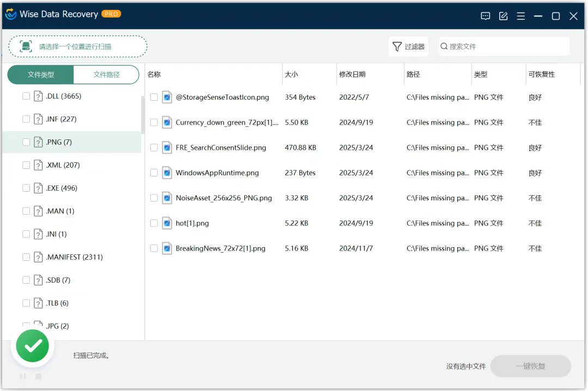The image size is (588, 391).
Task: Switch to the 文件类型 tab
Action: click(40, 74)
